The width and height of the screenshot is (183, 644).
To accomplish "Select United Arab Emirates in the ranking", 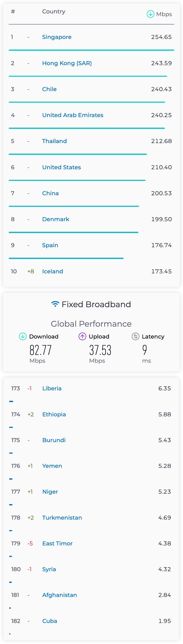I will coord(73,115).
